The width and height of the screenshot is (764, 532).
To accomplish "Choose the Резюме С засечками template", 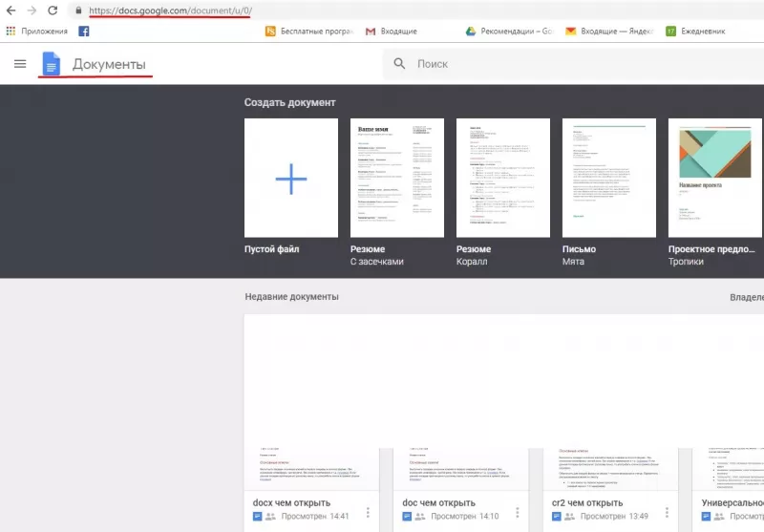I will click(397, 179).
